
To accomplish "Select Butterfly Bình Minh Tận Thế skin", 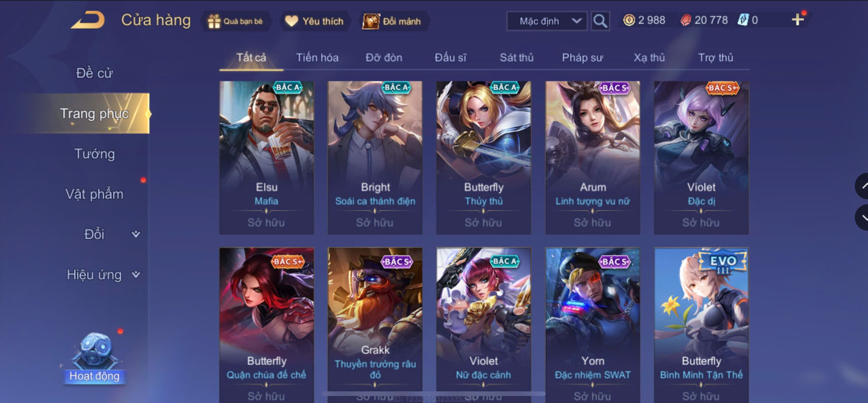I will click(701, 324).
